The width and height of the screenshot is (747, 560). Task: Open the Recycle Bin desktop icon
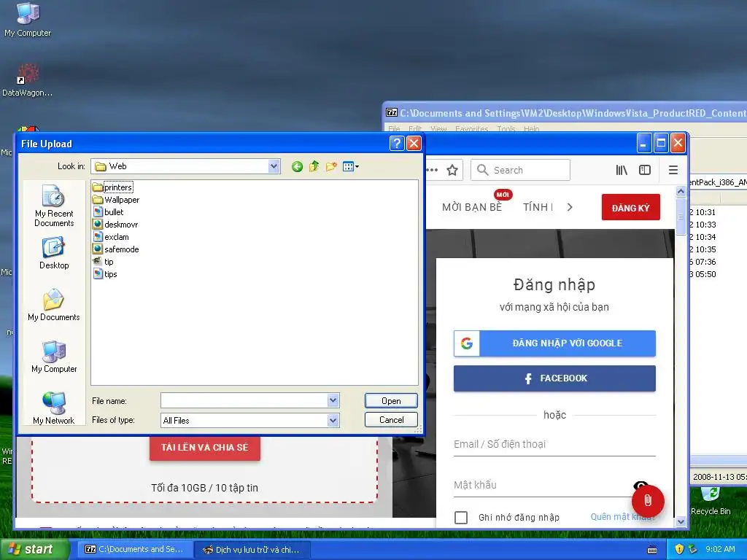711,501
